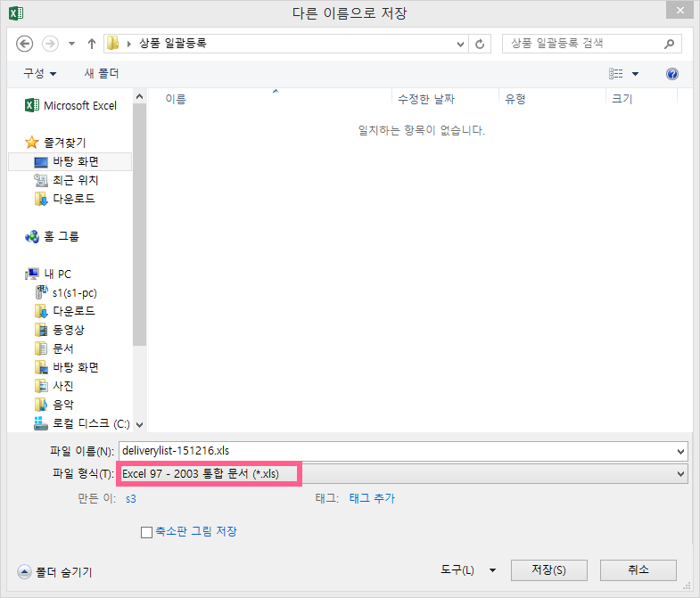Open the help icon
This screenshot has height=598, width=700.
pos(671,74)
